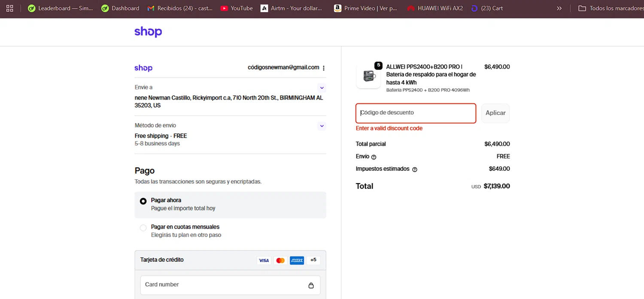Viewport: 644px width, 299px height.
Task: Show more bookmarks with double chevron
Action: 559,8
